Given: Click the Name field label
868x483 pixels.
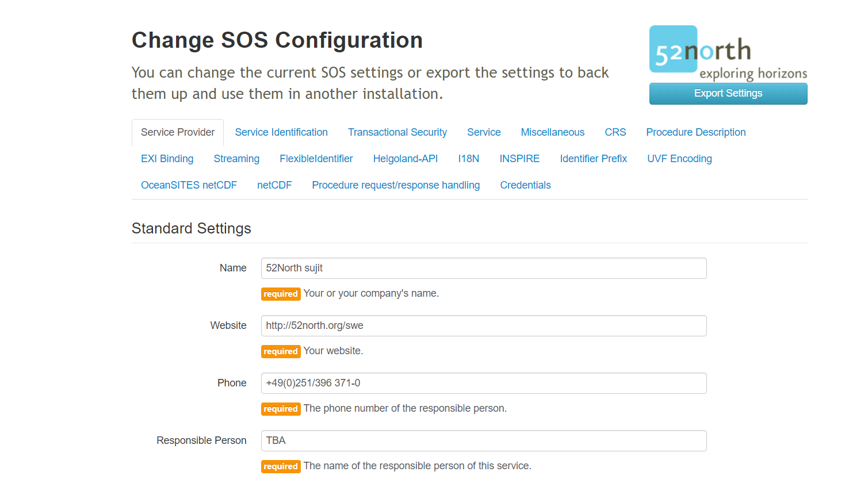Looking at the screenshot, I should [x=233, y=268].
